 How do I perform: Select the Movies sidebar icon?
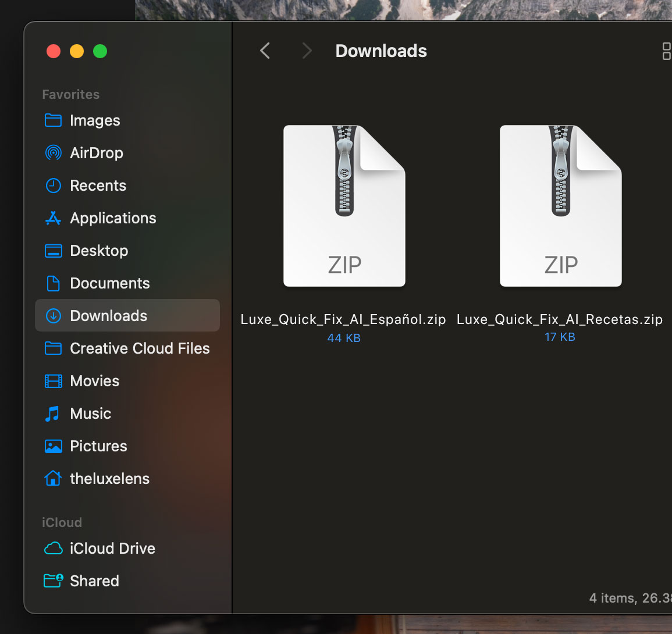point(53,380)
